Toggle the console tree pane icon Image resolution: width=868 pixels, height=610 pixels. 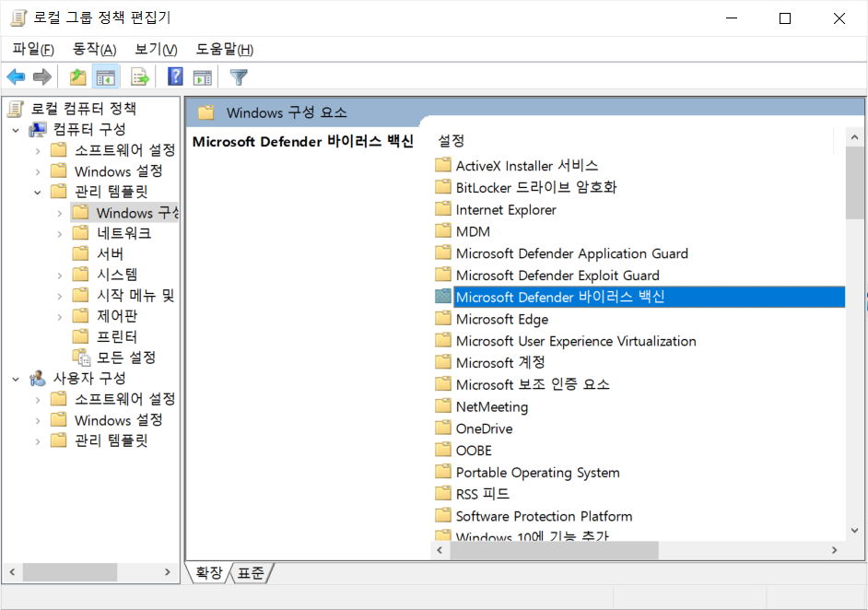pyautogui.click(x=105, y=77)
